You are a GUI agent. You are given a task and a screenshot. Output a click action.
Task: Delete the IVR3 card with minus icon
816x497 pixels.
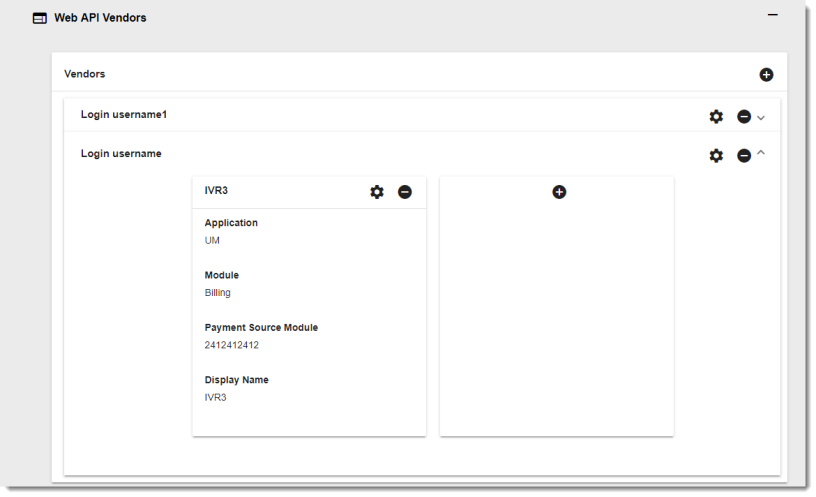[x=405, y=192]
